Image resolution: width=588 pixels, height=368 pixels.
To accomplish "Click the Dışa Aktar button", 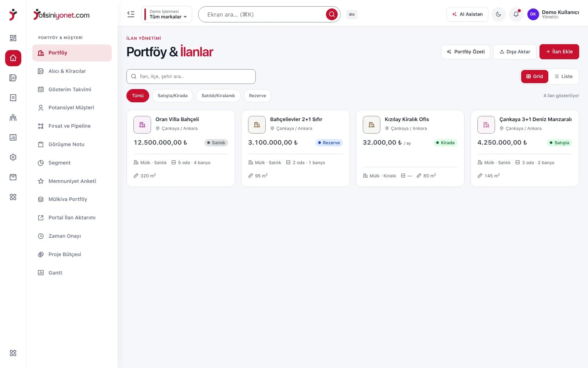I will coord(514,52).
